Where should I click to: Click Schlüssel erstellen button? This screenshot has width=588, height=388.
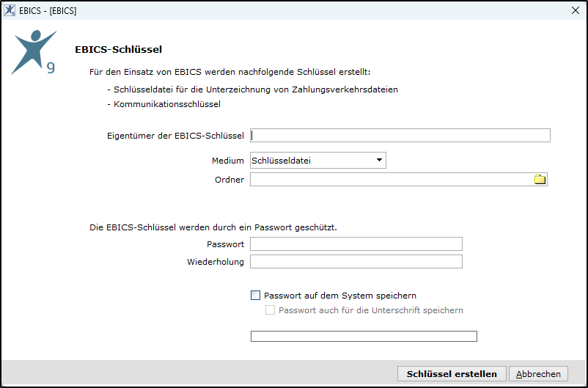[452, 374]
